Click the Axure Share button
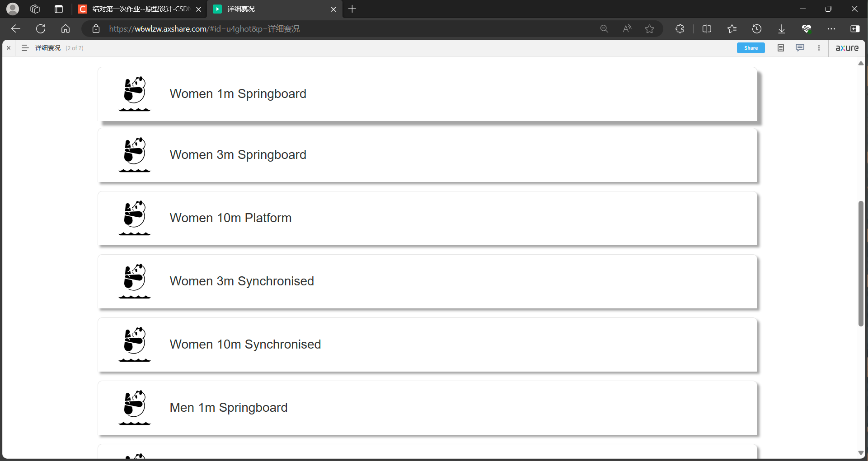Image resolution: width=868 pixels, height=461 pixels. (751, 48)
